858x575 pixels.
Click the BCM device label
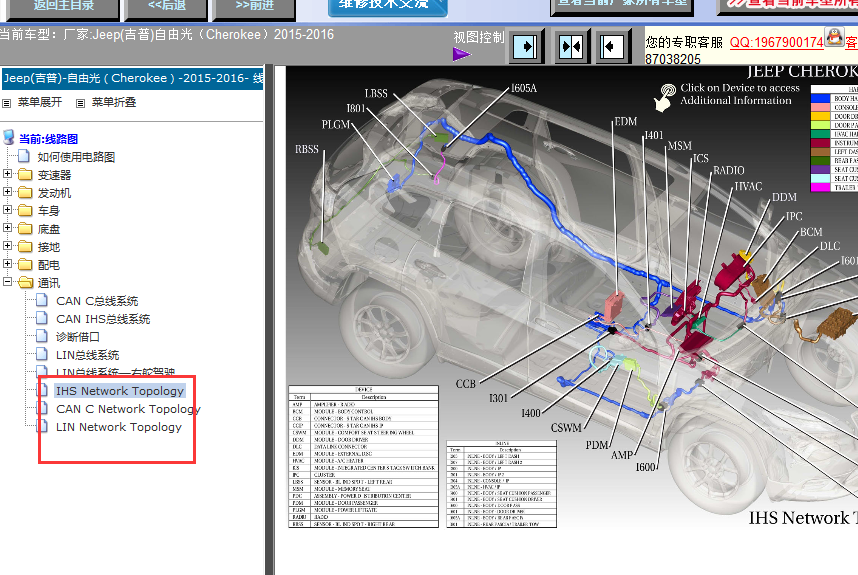[x=811, y=232]
